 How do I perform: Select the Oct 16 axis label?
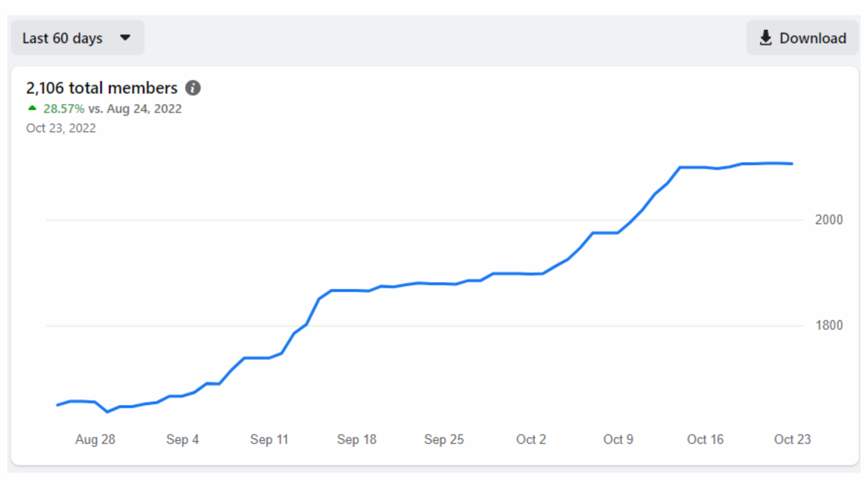point(705,439)
